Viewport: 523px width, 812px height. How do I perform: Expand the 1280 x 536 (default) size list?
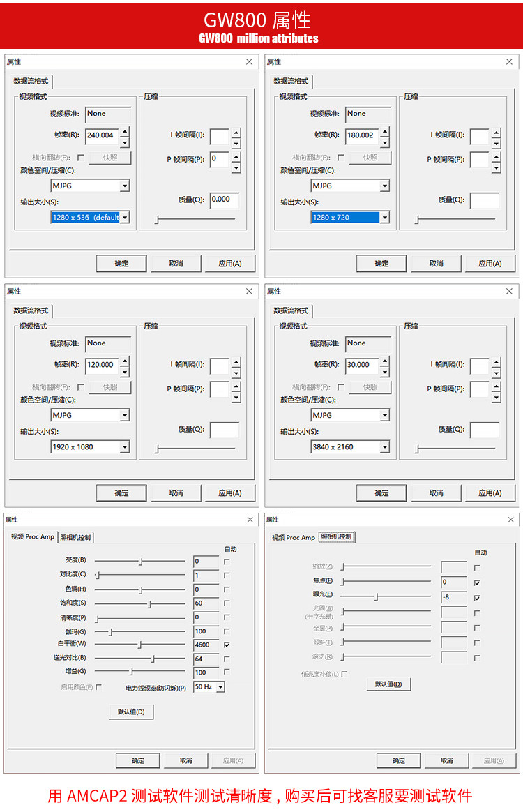[x=125, y=218]
